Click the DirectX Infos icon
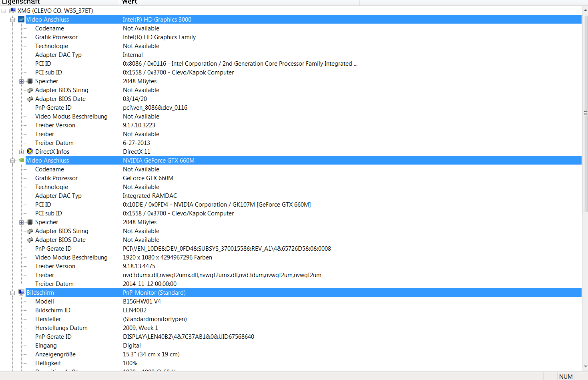 point(30,151)
